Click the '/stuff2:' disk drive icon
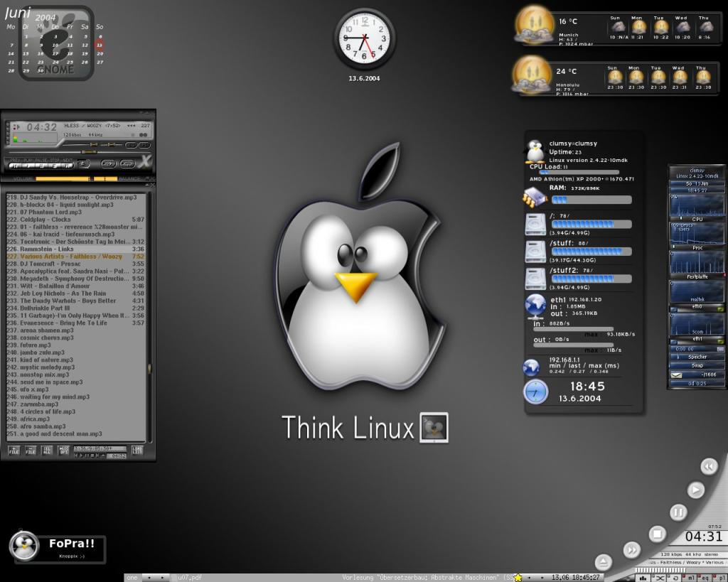Screen dimensions: 728x582 tap(536, 279)
